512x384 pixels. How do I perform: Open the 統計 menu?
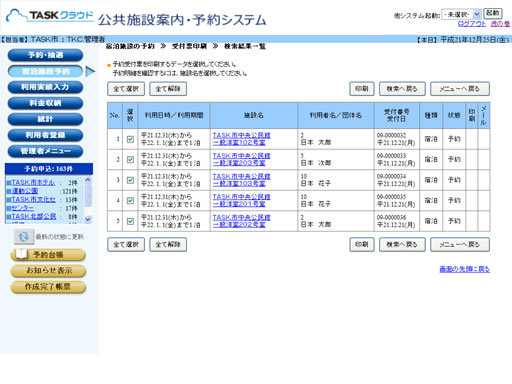click(45, 119)
